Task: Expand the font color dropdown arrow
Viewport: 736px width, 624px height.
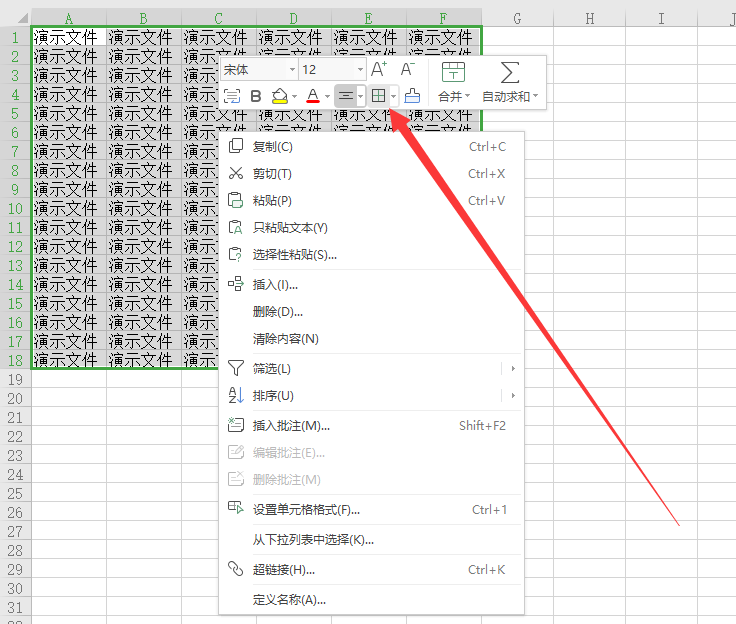Action: point(327,97)
